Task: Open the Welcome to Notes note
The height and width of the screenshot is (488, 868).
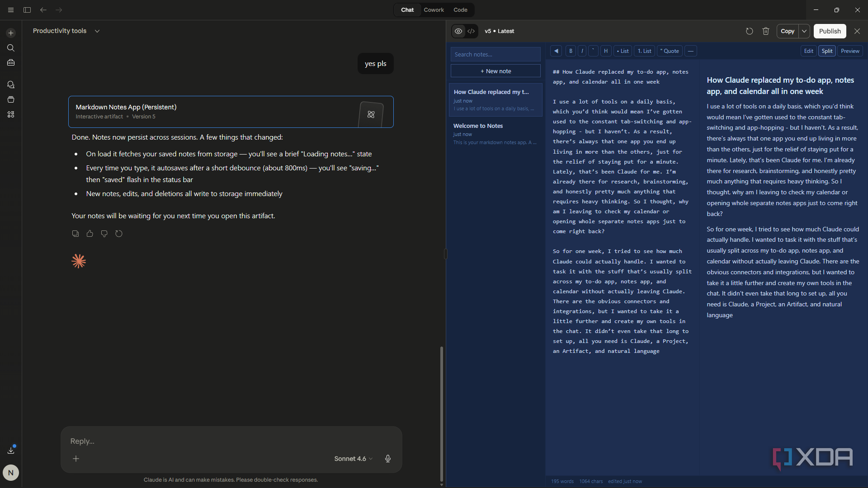Action: pyautogui.click(x=495, y=134)
